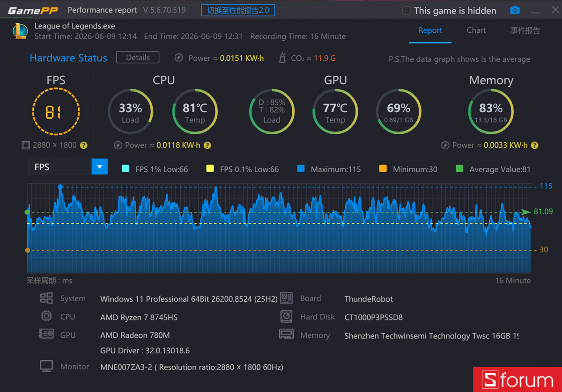Viewport: 562px width, 392px height.
Task: Click the Details button
Action: click(138, 58)
